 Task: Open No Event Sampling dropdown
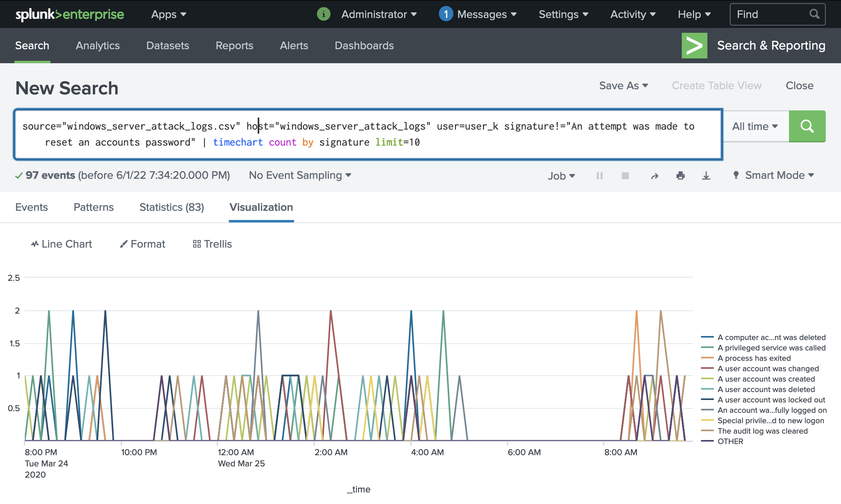[x=300, y=175]
